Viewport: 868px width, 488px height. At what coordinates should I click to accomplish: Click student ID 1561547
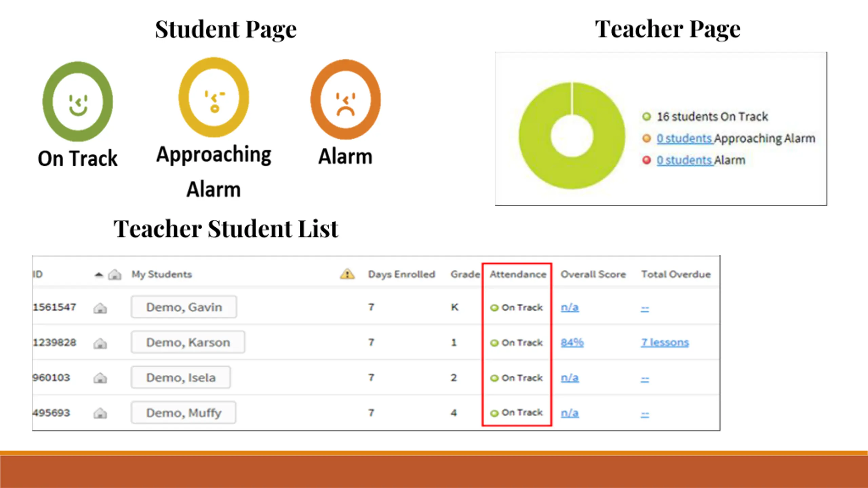[x=54, y=307]
